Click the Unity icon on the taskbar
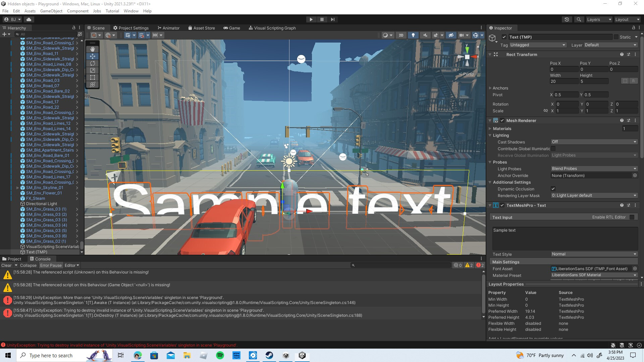Viewport: 644px width, 362px height. click(302, 355)
